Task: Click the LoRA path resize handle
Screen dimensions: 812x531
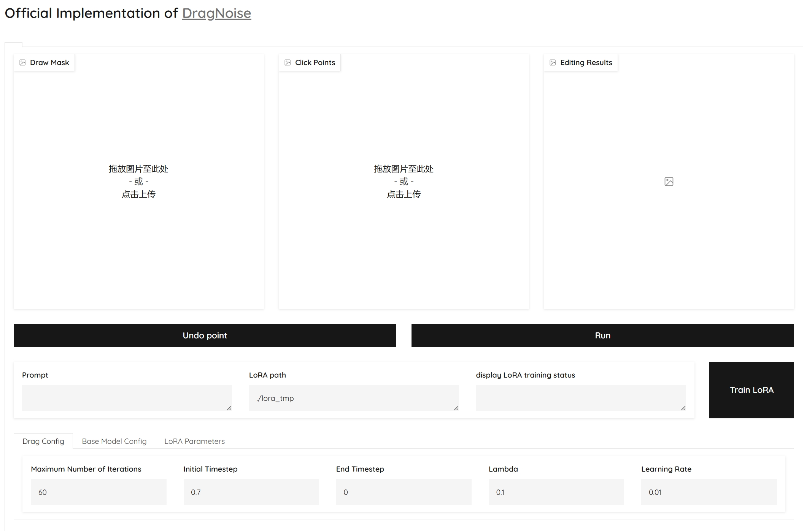Action: (x=456, y=408)
